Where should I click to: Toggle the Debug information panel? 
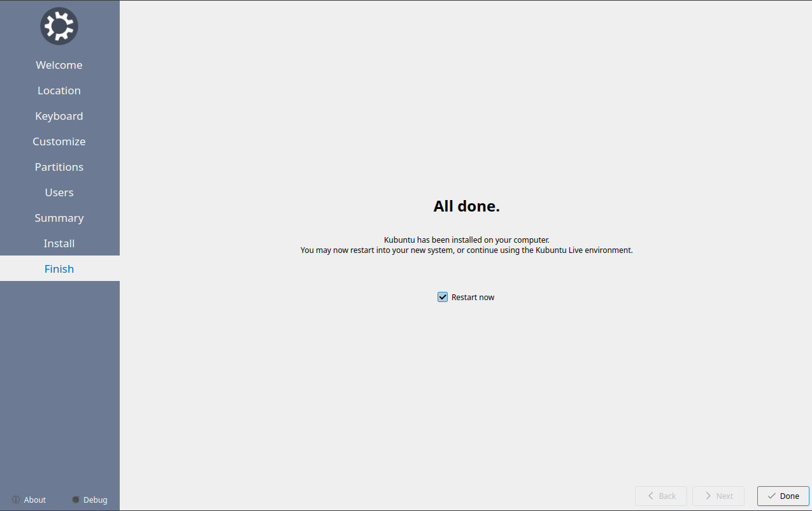[89, 500]
